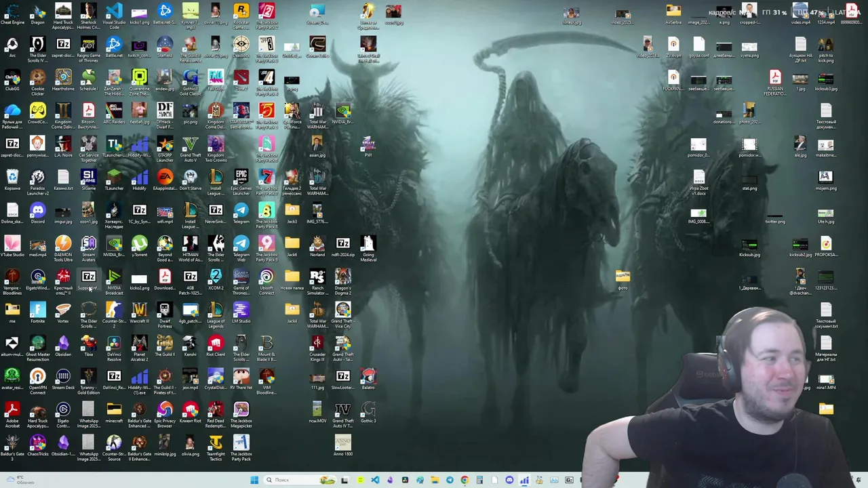Screen dimensions: 868x488
Task: Select the Teamfight Tactics icon
Action: [216, 443]
